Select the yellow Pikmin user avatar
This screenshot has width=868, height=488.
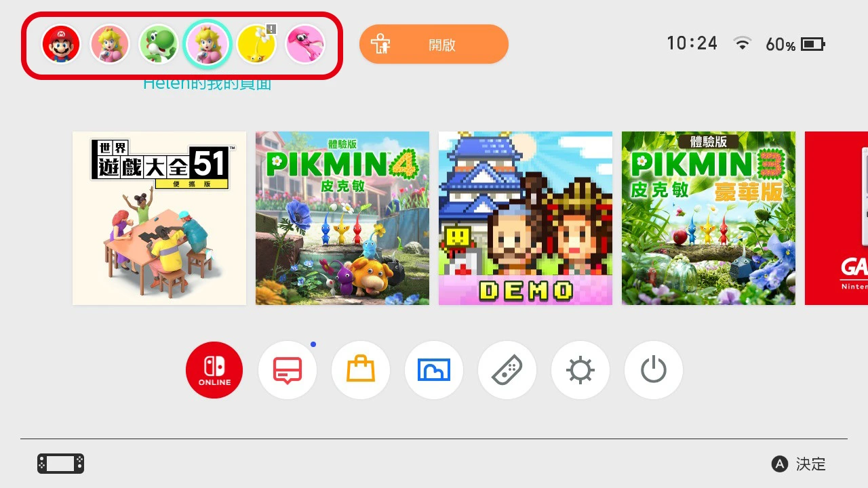256,44
